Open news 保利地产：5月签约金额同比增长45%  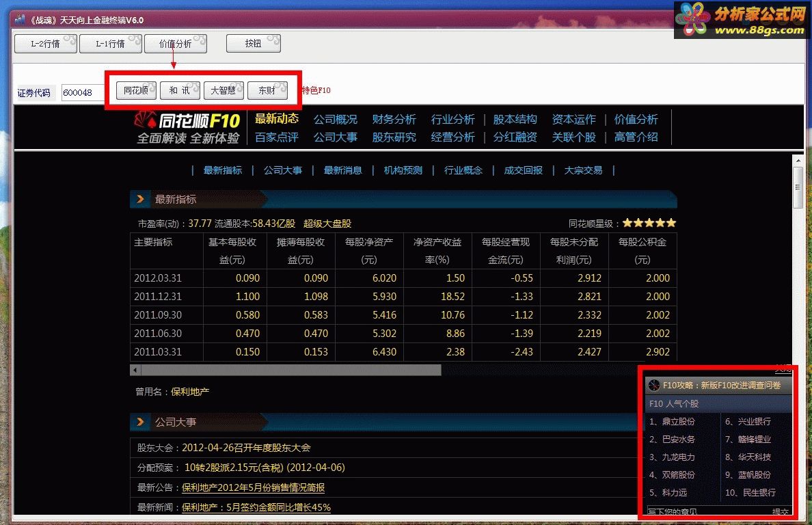tap(256, 507)
